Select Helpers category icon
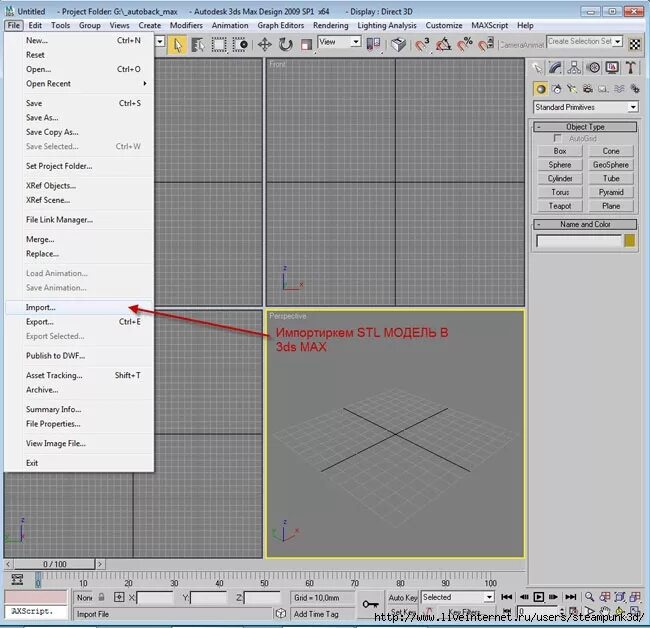The height and width of the screenshot is (628, 650). [604, 89]
